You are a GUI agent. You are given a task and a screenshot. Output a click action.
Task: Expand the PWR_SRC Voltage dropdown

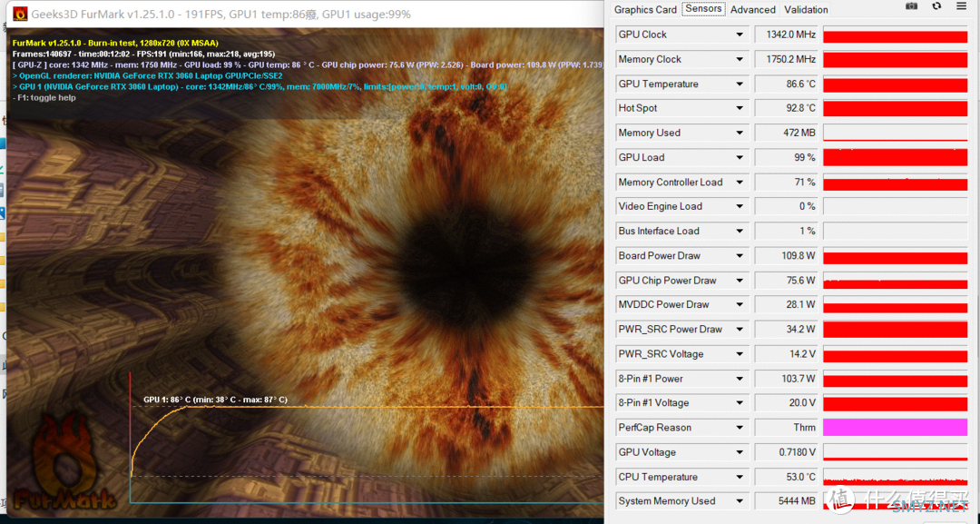[740, 354]
